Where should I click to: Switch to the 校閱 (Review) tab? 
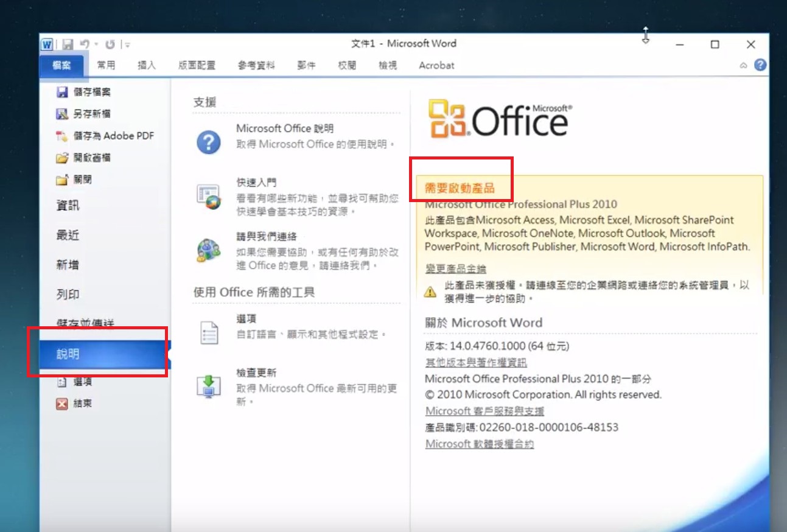(x=347, y=66)
